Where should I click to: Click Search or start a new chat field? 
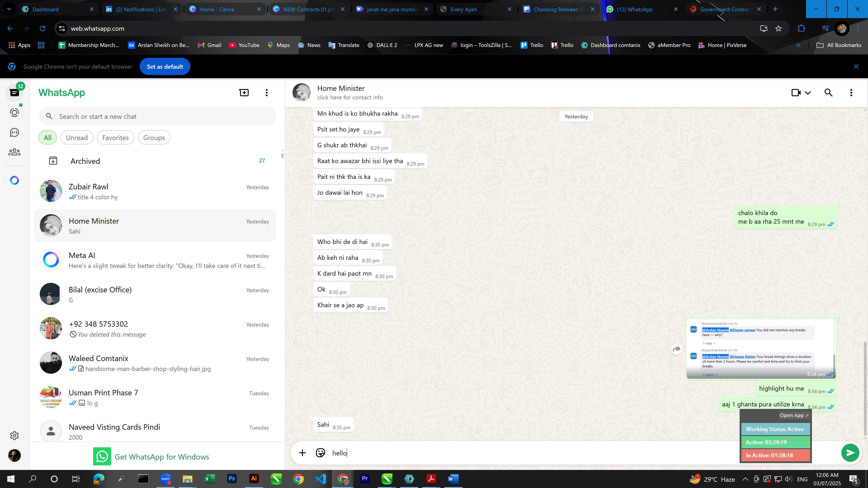click(157, 117)
